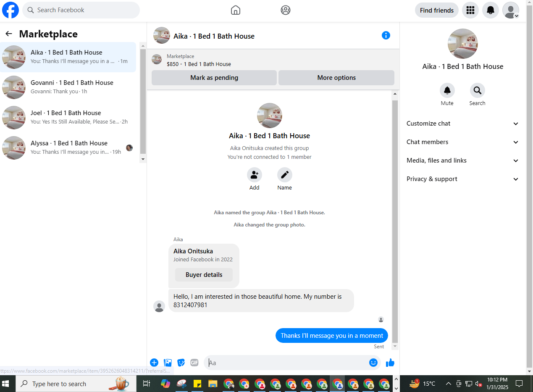Open Joel conversation in the list
The width and height of the screenshot is (533, 392).
coord(69,118)
